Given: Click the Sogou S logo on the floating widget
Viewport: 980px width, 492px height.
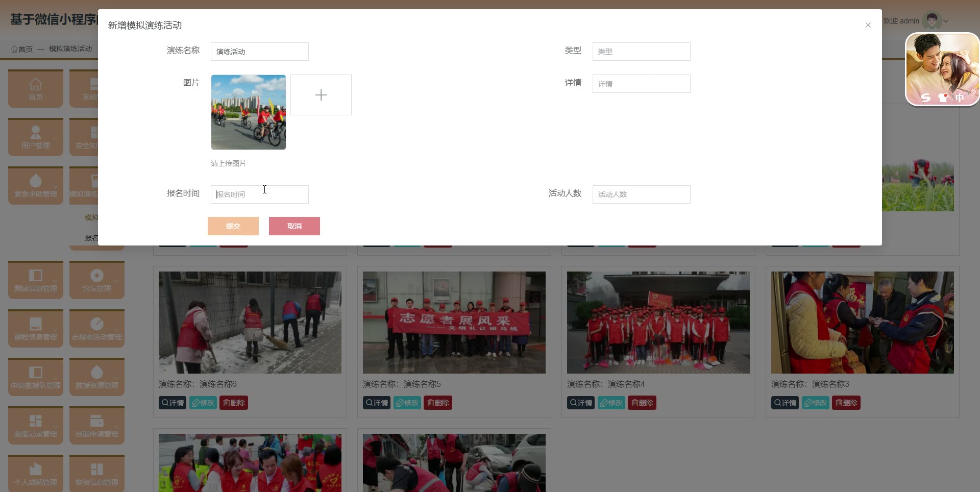Looking at the screenshot, I should [925, 97].
